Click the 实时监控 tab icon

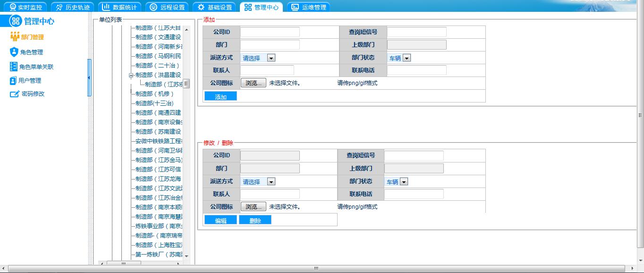pyautogui.click(x=13, y=7)
